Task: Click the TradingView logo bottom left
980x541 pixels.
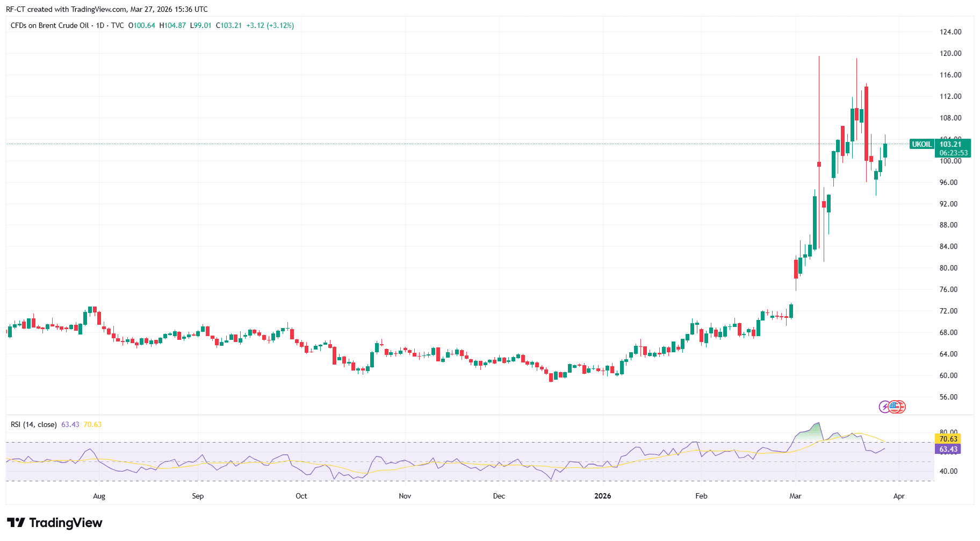Action: [54, 522]
